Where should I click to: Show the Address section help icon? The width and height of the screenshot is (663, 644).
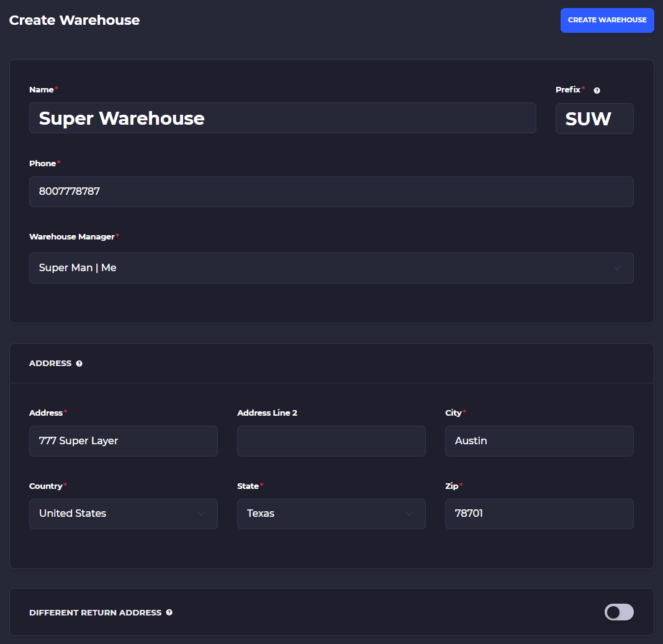pyautogui.click(x=79, y=364)
